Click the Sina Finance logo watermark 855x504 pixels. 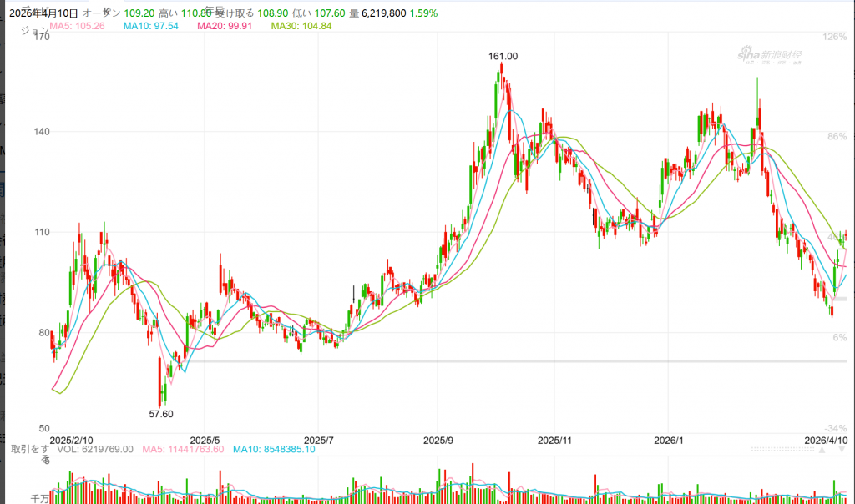pos(769,54)
